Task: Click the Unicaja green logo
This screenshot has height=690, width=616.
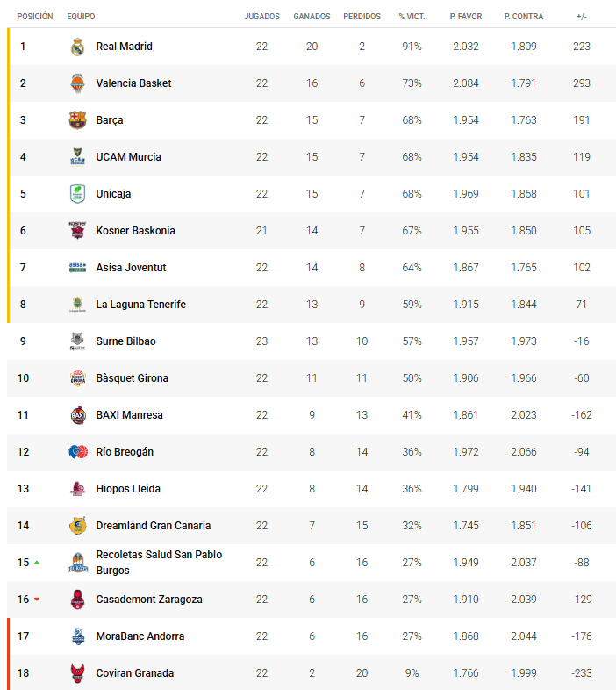Action: (77, 194)
